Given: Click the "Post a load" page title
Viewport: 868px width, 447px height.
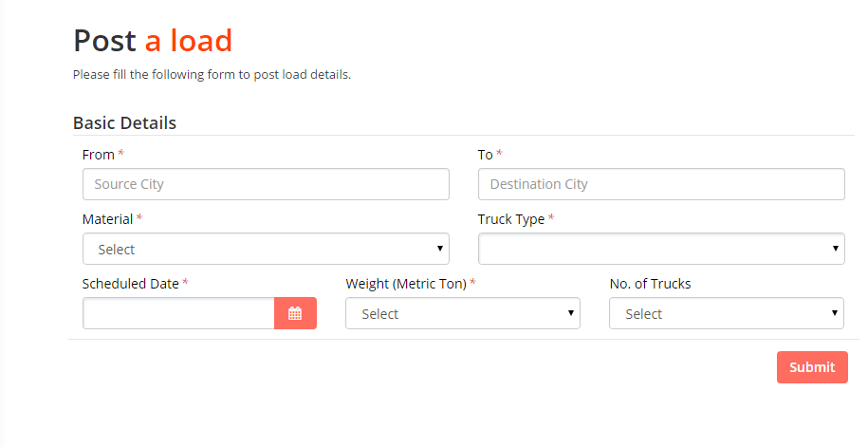Looking at the screenshot, I should 153,40.
